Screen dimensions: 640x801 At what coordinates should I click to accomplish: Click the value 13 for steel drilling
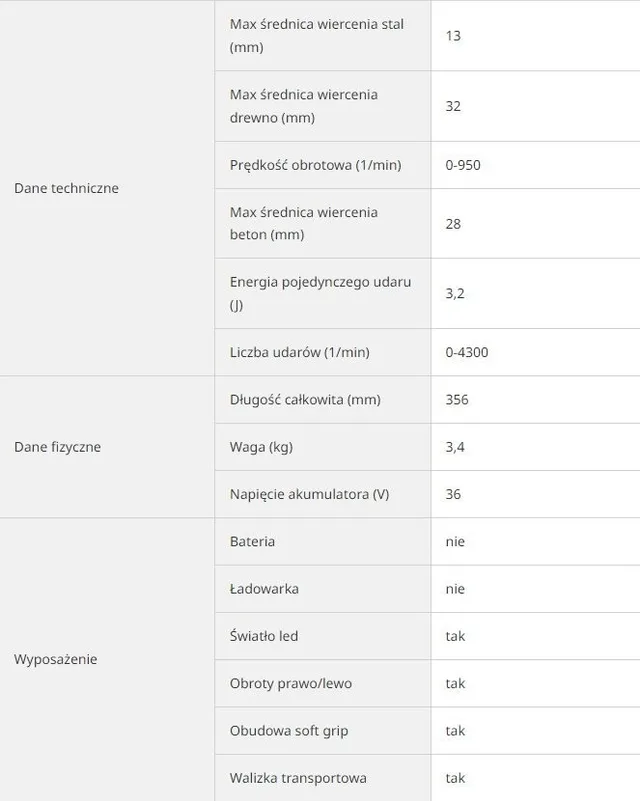[453, 35]
